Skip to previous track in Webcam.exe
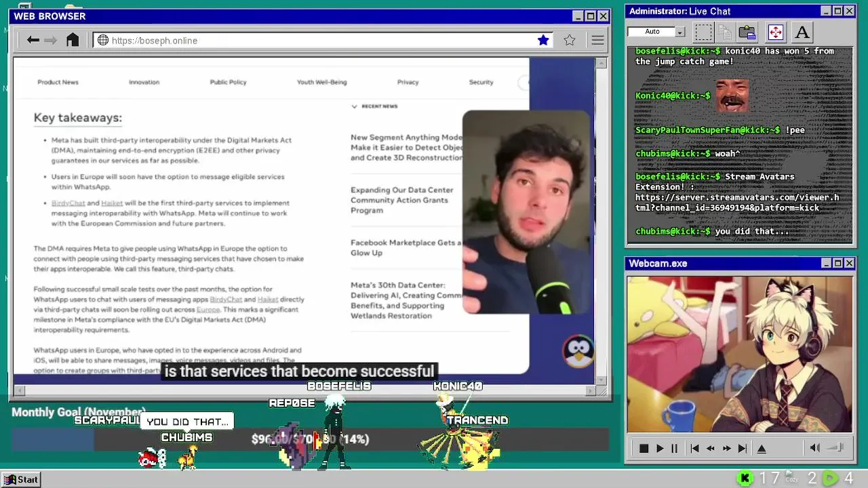 click(694, 448)
